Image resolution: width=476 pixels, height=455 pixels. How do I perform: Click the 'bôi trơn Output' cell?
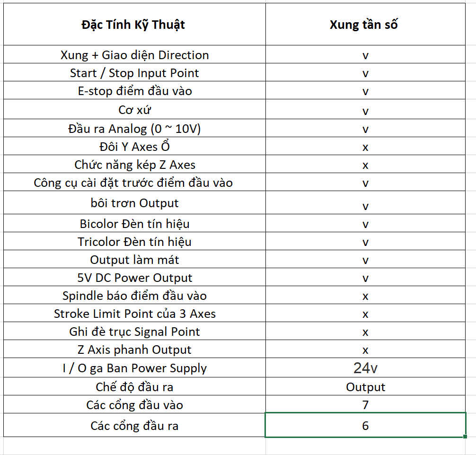pyautogui.click(x=134, y=203)
